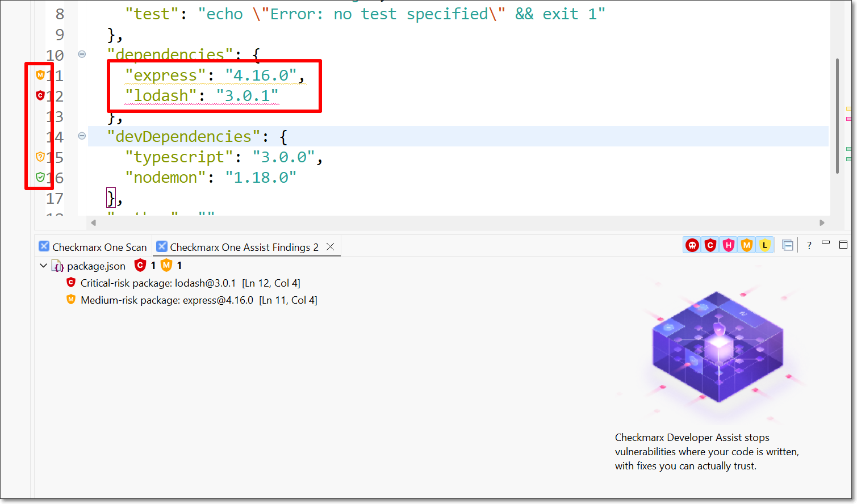Click the "3.0.0" typescript version string
The height and width of the screenshot is (504, 857).
[x=283, y=157]
